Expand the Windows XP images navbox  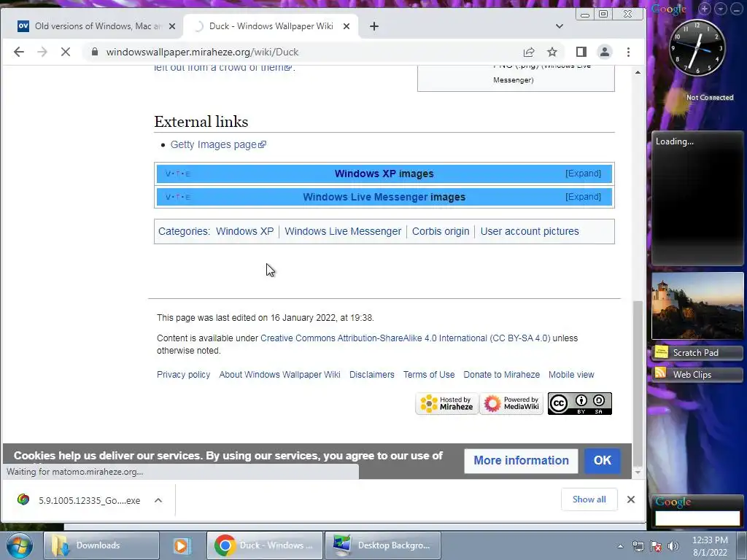click(x=583, y=174)
